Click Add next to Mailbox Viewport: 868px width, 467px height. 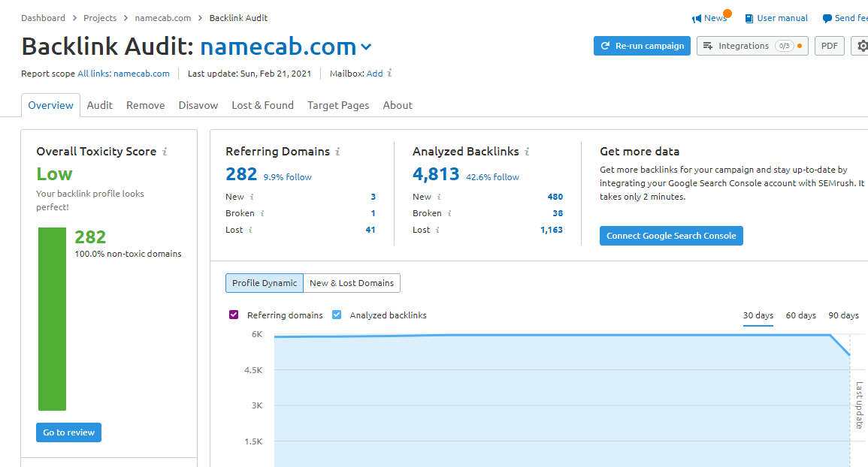coord(374,73)
